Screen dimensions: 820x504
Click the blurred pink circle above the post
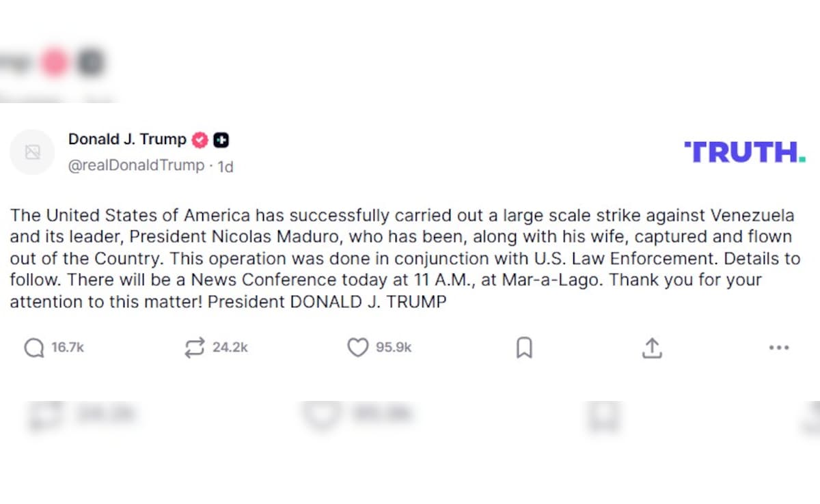pyautogui.click(x=55, y=64)
